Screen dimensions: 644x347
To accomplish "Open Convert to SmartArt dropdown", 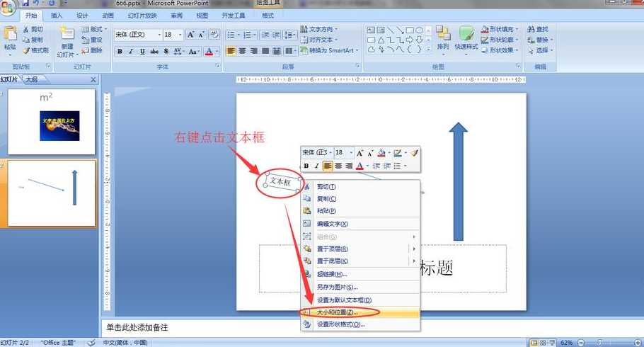I will coord(329,50).
